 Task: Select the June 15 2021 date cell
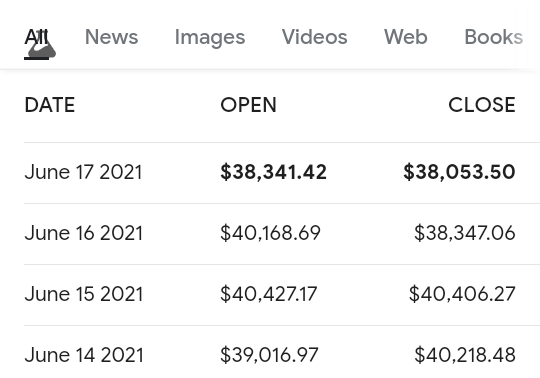pyautogui.click(x=83, y=294)
